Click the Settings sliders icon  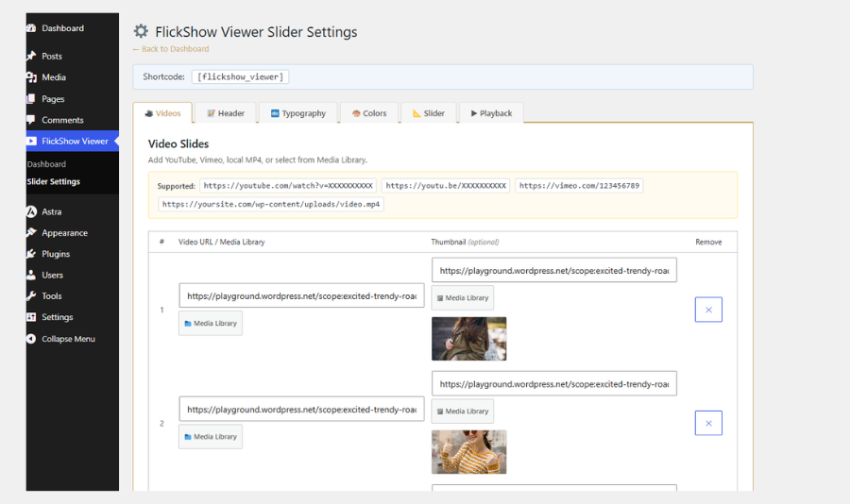click(31, 317)
